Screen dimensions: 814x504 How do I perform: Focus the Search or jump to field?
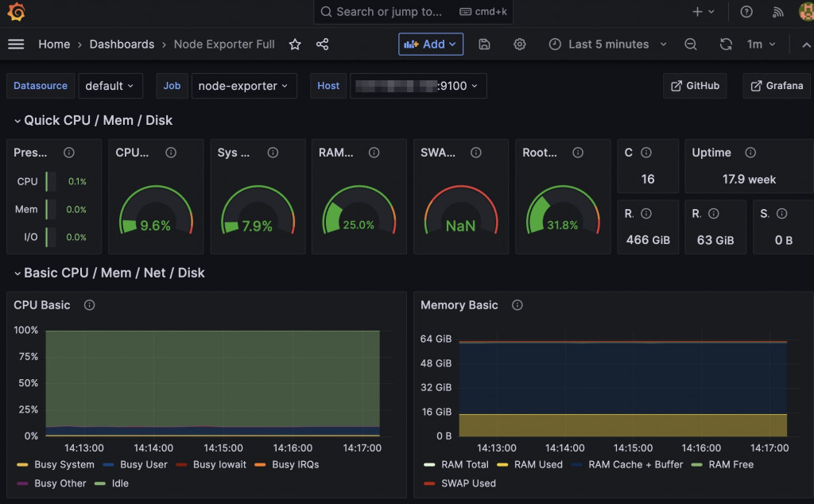tap(413, 11)
